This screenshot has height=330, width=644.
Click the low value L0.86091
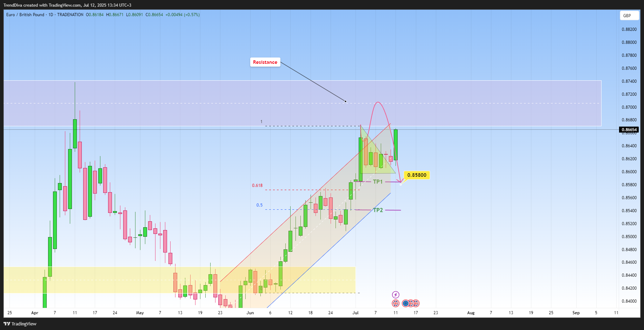click(135, 15)
